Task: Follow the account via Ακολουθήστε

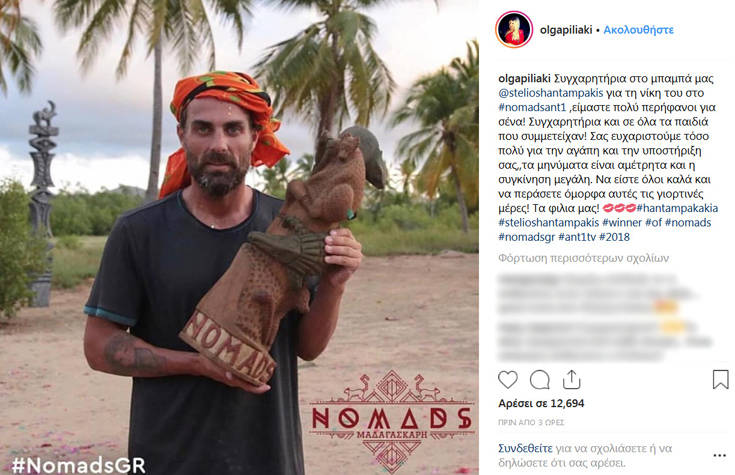Action: coord(638,30)
